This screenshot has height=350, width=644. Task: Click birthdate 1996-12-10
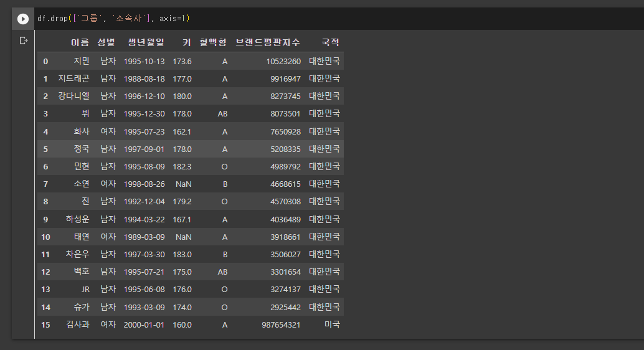click(144, 96)
